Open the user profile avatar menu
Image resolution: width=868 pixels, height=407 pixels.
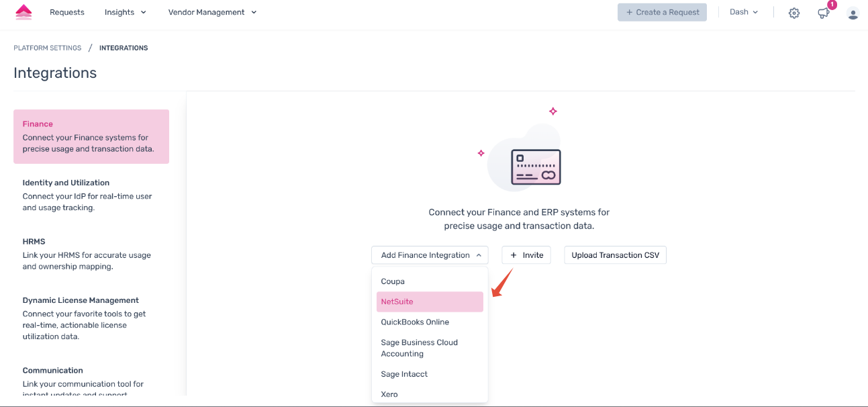pyautogui.click(x=853, y=13)
